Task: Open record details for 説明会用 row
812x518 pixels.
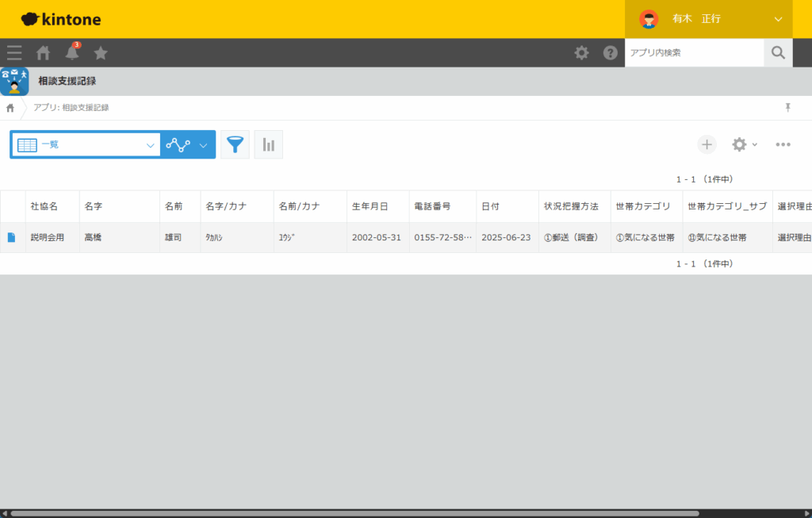Action: pyautogui.click(x=12, y=237)
